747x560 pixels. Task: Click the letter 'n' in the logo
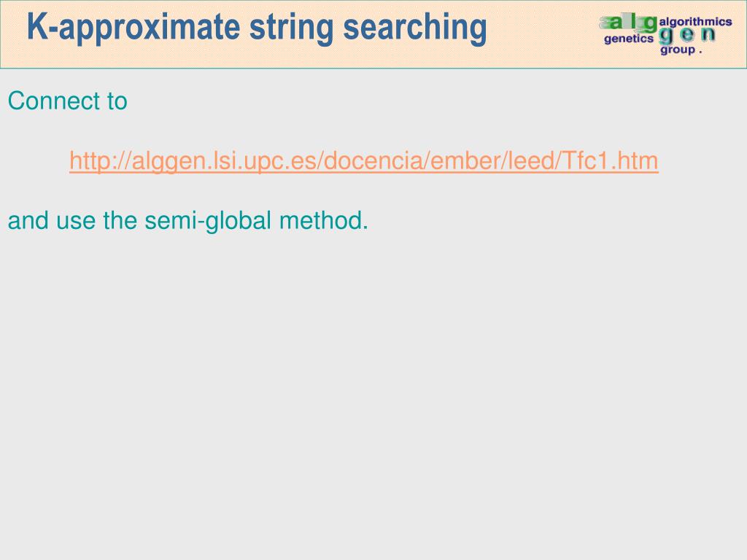click(708, 35)
